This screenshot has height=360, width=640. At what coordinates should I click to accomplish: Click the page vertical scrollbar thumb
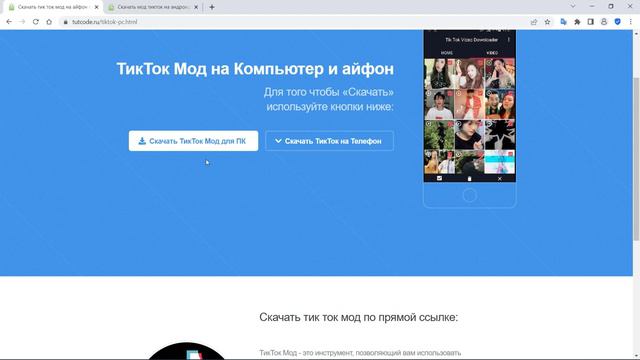coord(636,158)
